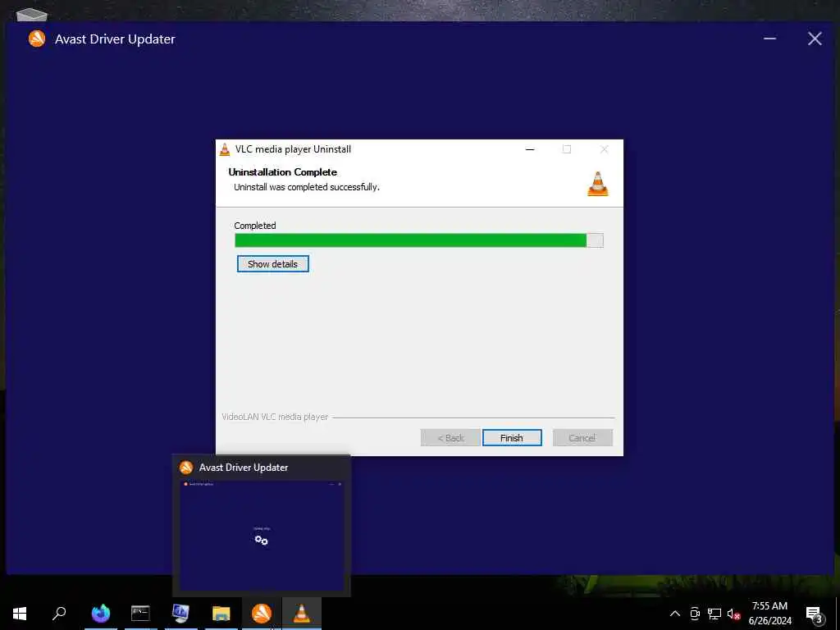840x630 pixels.
Task: Open the Command Prompt taskbar icon
Action: coord(140,614)
